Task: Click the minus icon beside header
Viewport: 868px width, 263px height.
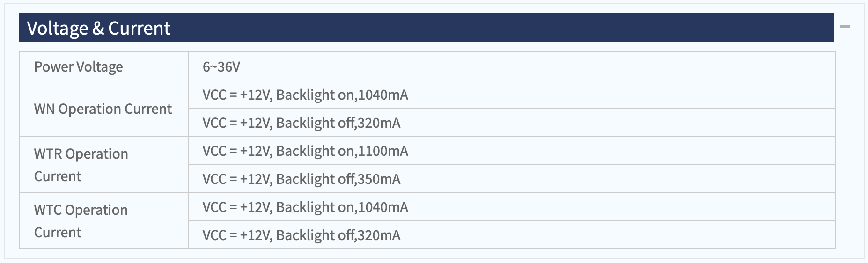Action: click(x=845, y=27)
